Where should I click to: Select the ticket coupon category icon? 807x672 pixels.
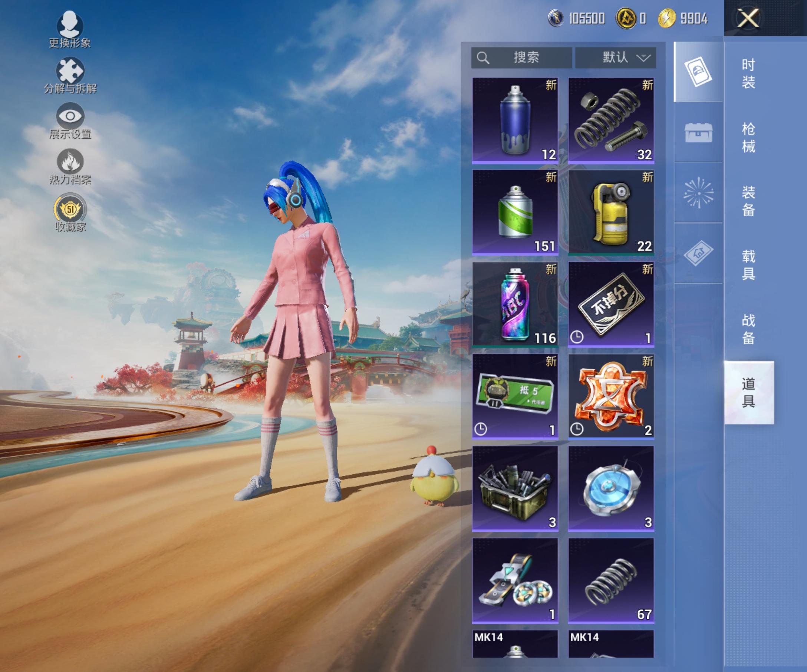[698, 253]
